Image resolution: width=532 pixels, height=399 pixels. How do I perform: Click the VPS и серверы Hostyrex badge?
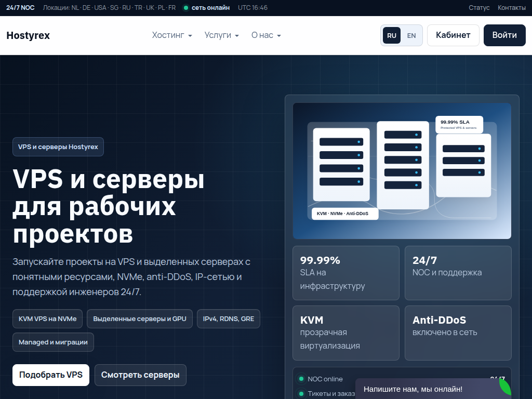point(58,147)
